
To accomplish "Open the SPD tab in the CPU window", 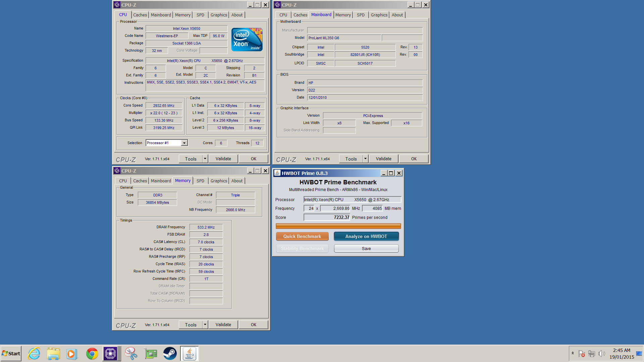I will pos(200,15).
